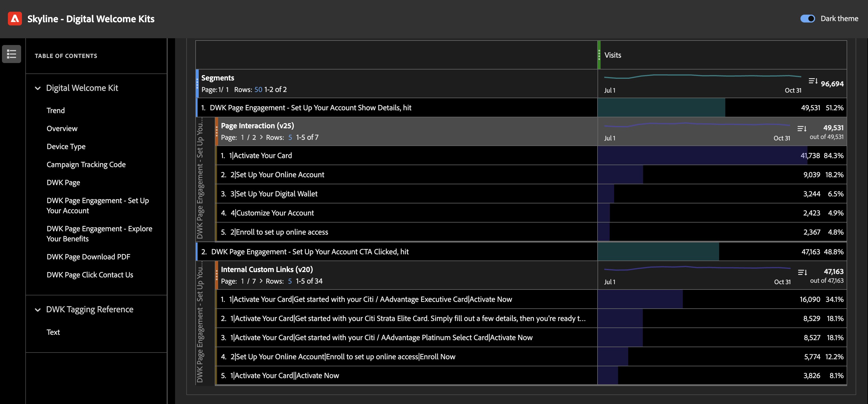Viewport: 868px width, 404px height.
Task: Jump to DWK Page Engagement - Set Up Your Account
Action: click(x=98, y=206)
